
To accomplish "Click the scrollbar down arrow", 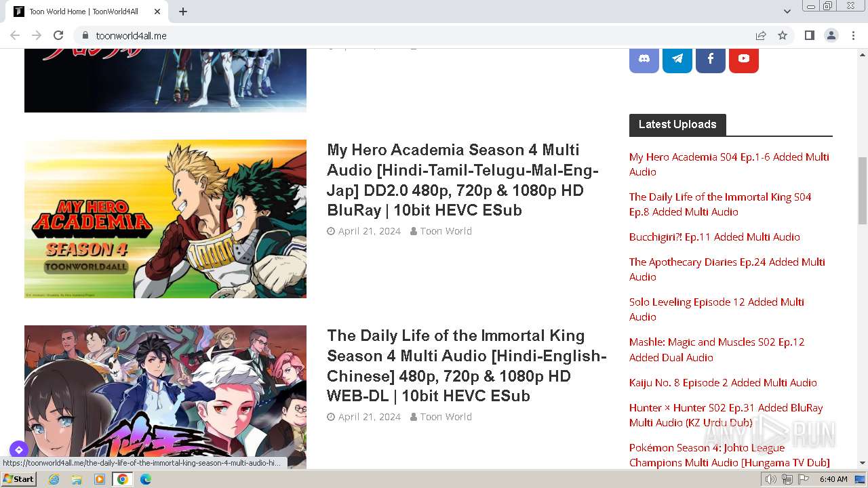I will click(863, 463).
